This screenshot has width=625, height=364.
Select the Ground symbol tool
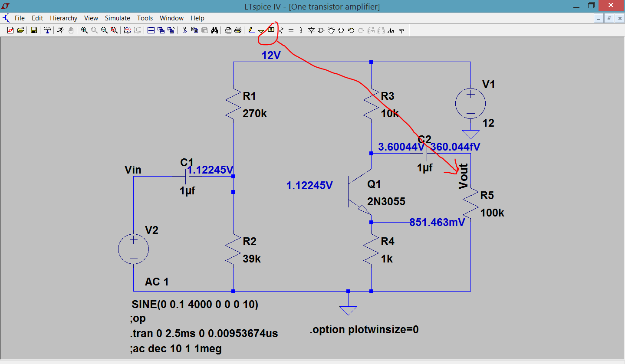click(261, 30)
